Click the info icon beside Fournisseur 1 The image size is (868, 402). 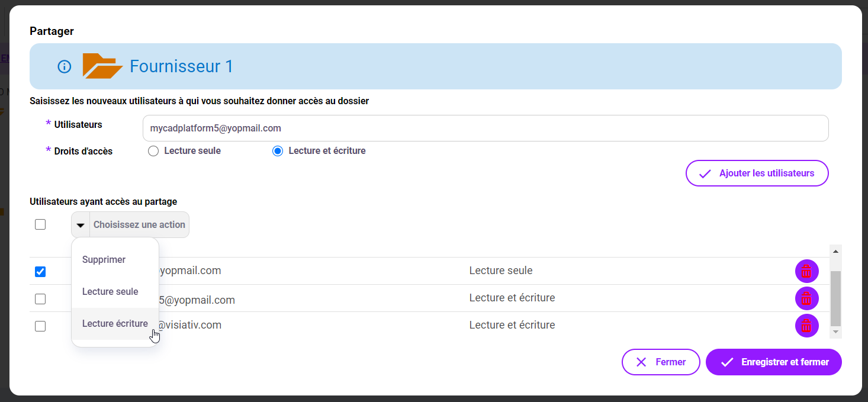(x=64, y=67)
